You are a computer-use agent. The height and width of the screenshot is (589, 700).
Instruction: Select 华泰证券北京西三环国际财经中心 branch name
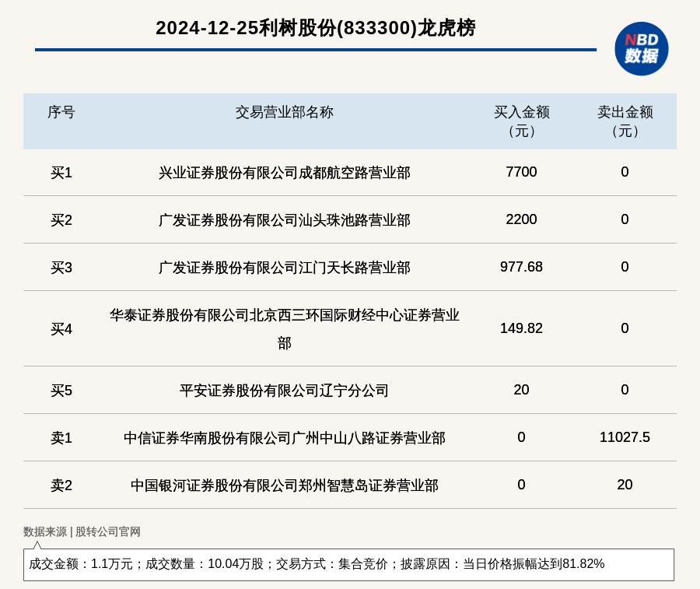285,328
